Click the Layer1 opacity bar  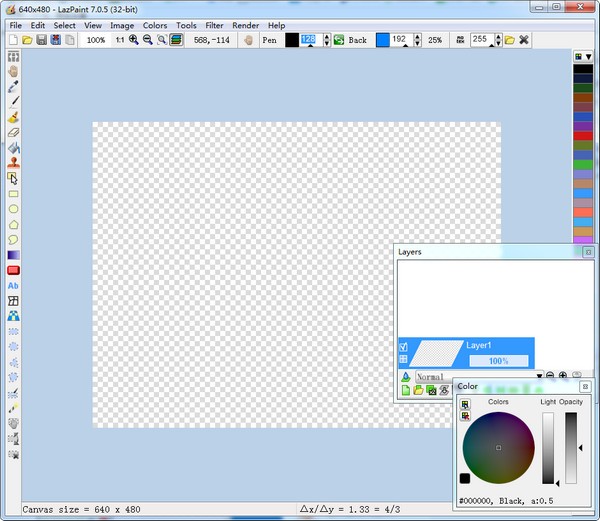[498, 360]
